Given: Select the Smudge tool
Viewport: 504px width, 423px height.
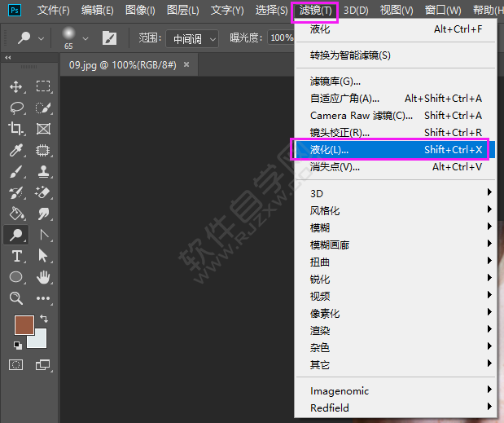Looking at the screenshot, I should [x=43, y=214].
